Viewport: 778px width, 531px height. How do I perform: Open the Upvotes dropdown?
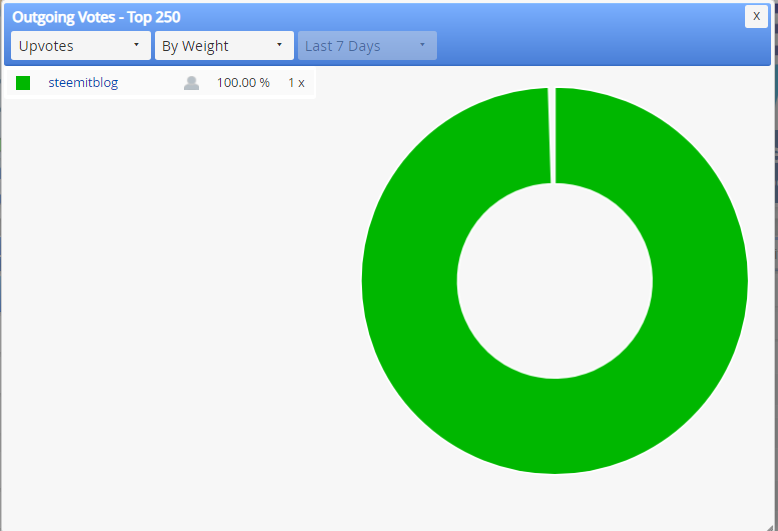pyautogui.click(x=81, y=46)
